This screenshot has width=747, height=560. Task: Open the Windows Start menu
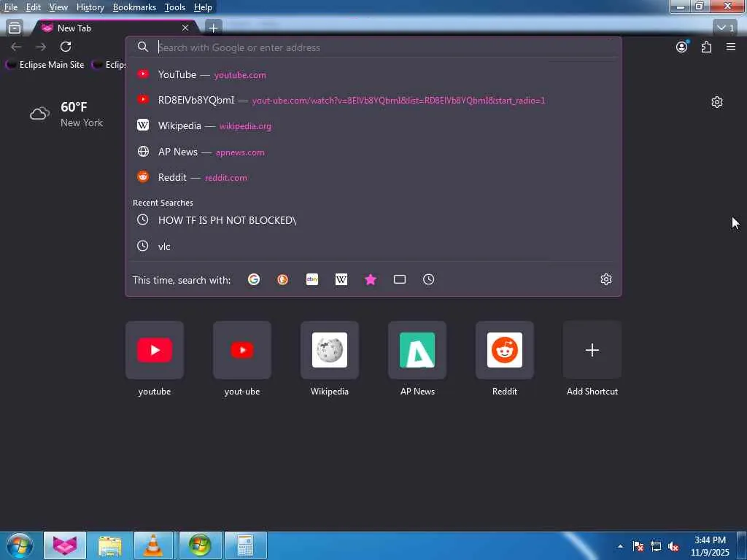pos(20,545)
